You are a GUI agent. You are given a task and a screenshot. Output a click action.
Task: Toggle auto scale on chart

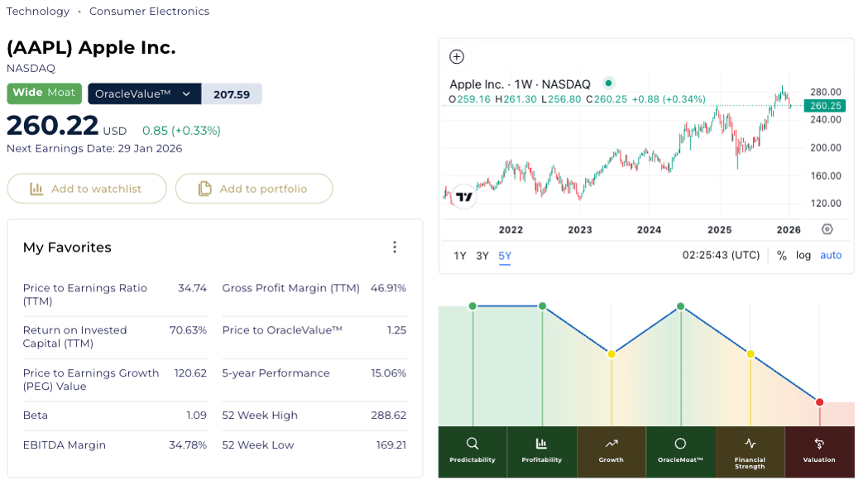tap(831, 256)
